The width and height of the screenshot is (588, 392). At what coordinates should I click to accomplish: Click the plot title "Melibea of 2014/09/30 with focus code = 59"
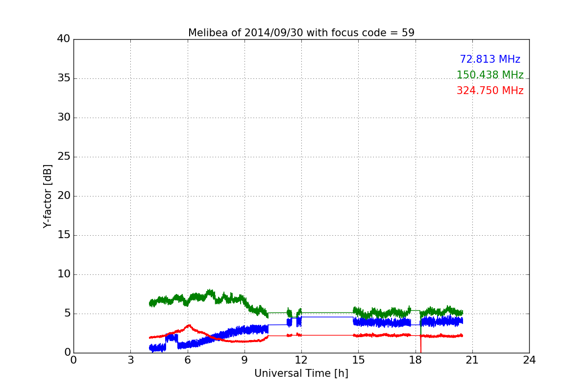[301, 33]
